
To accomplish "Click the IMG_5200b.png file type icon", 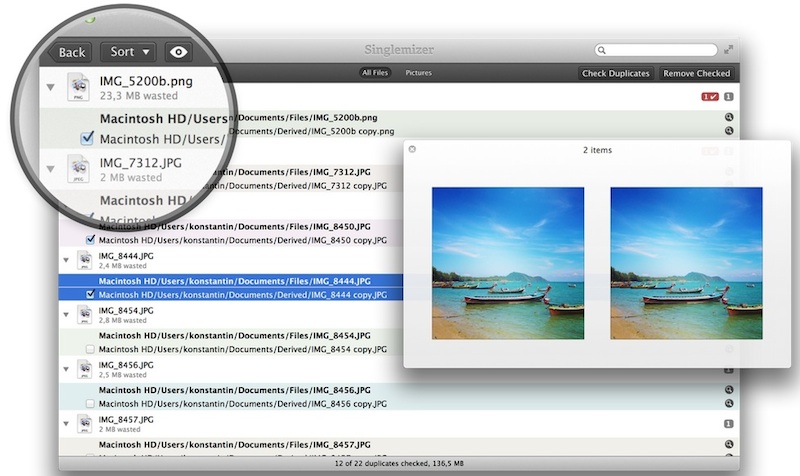I will (79, 87).
